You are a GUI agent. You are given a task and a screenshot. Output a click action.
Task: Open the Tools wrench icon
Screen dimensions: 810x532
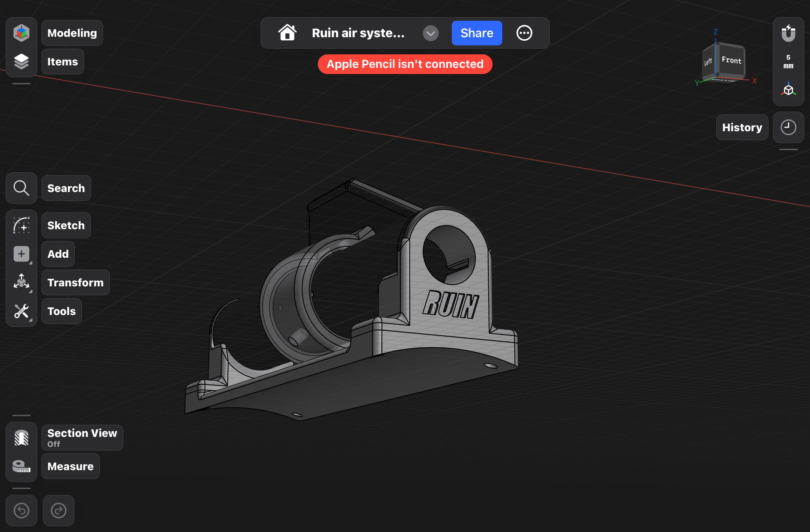click(x=21, y=311)
